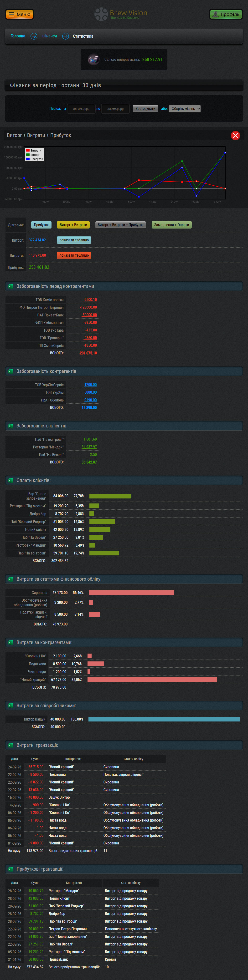Screen dimensions: 248x980
Task: Click the Brew Vision logo
Action: pyautogui.click(x=120, y=14)
